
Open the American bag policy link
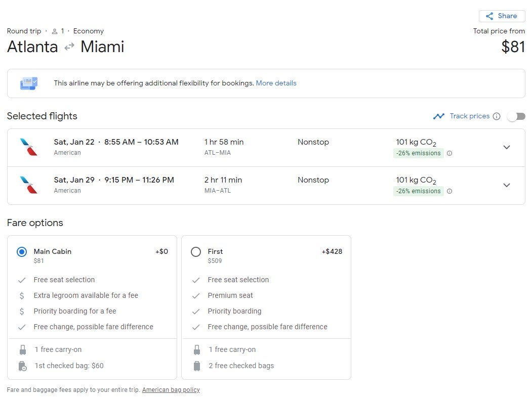[x=171, y=390]
